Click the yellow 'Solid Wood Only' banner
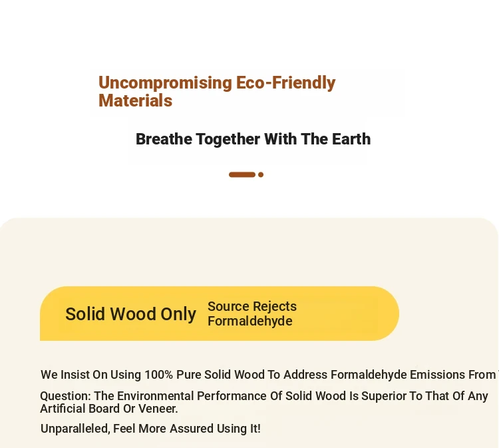The image size is (499, 448). coord(220,314)
